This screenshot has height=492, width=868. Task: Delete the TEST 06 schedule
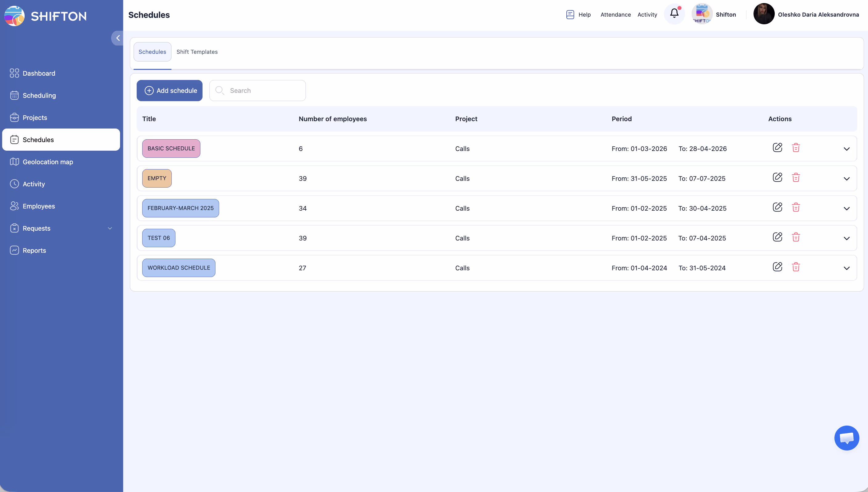[x=796, y=237]
